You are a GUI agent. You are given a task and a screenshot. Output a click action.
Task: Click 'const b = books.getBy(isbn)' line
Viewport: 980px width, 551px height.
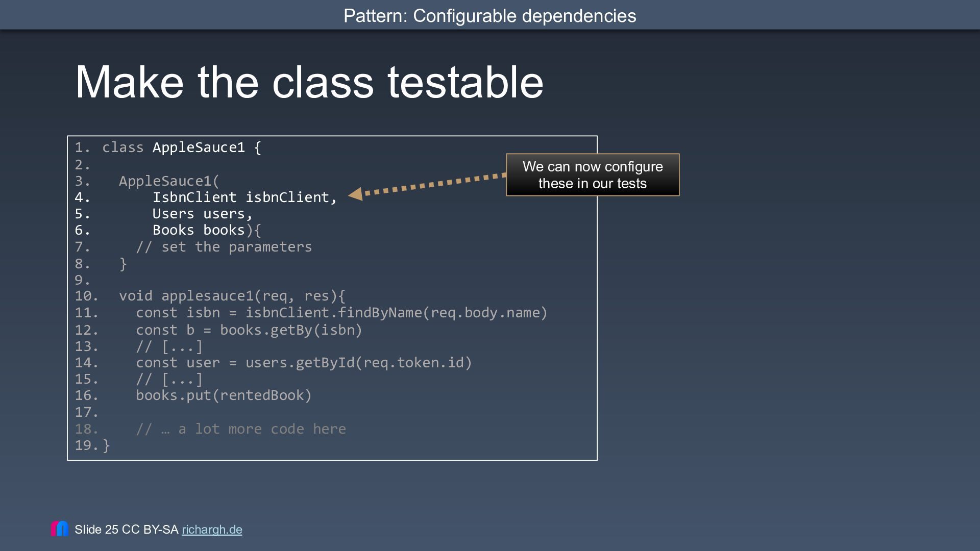249,330
